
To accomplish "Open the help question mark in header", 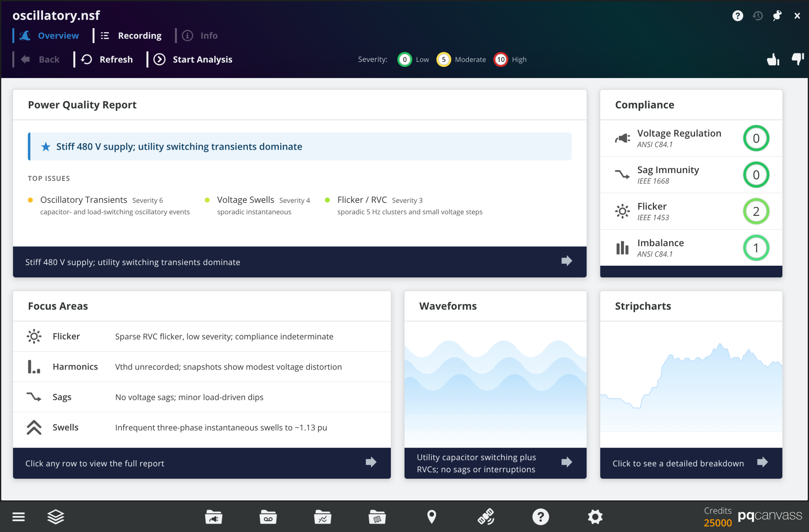I will tap(737, 15).
